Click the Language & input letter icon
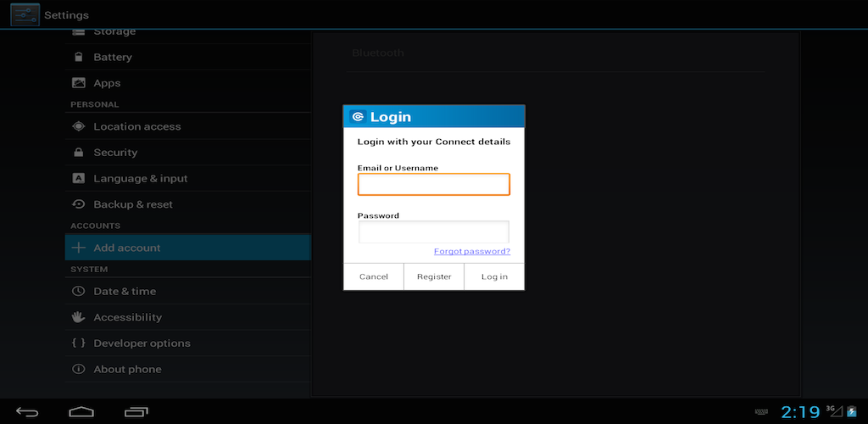The height and width of the screenshot is (424, 868). (x=79, y=178)
